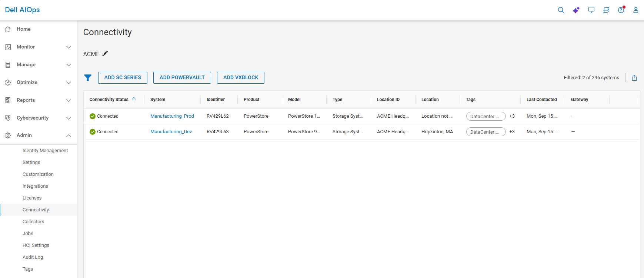Expand the Cybersecurity menu section
Screen dimensions: 644x278
point(39,118)
